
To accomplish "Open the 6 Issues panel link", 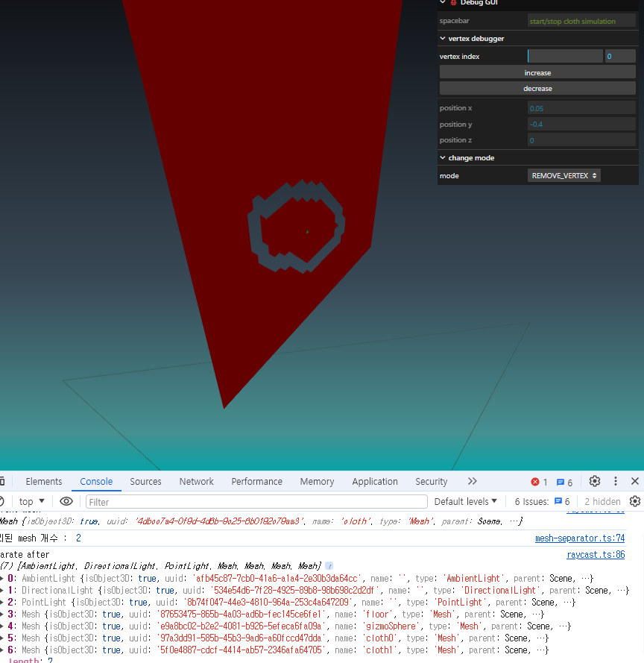I will pyautogui.click(x=542, y=501).
